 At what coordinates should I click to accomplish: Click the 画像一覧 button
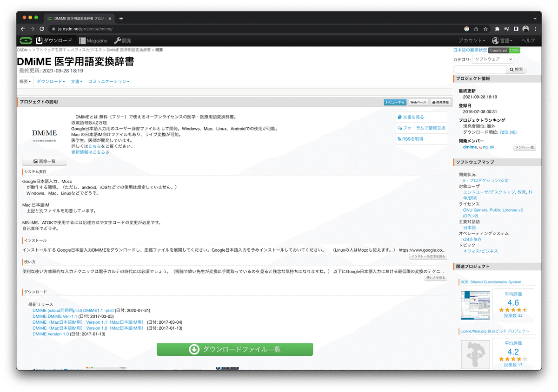[x=44, y=162]
